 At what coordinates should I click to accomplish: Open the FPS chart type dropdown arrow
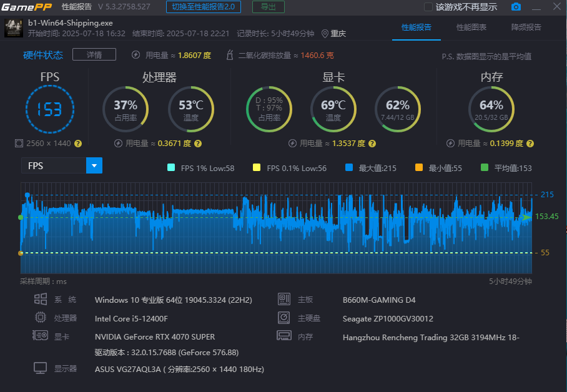tap(94, 165)
